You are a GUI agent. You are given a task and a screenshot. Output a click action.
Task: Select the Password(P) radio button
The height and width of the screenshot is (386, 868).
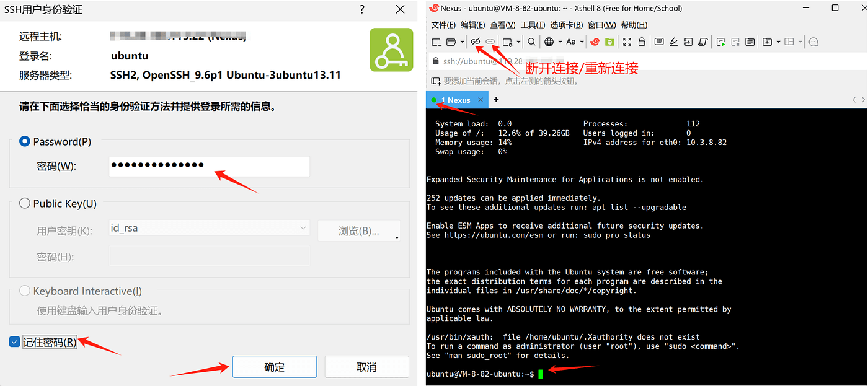25,141
